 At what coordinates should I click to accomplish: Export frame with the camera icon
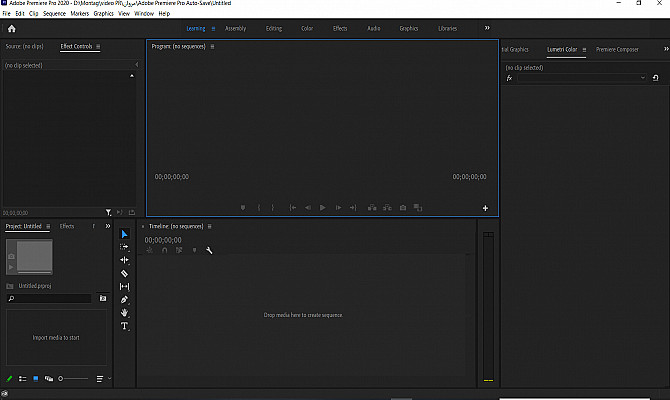(x=403, y=208)
